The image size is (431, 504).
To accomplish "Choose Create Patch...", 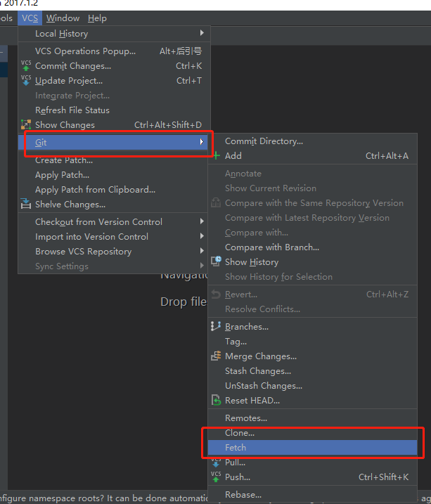I will tap(114, 160).
